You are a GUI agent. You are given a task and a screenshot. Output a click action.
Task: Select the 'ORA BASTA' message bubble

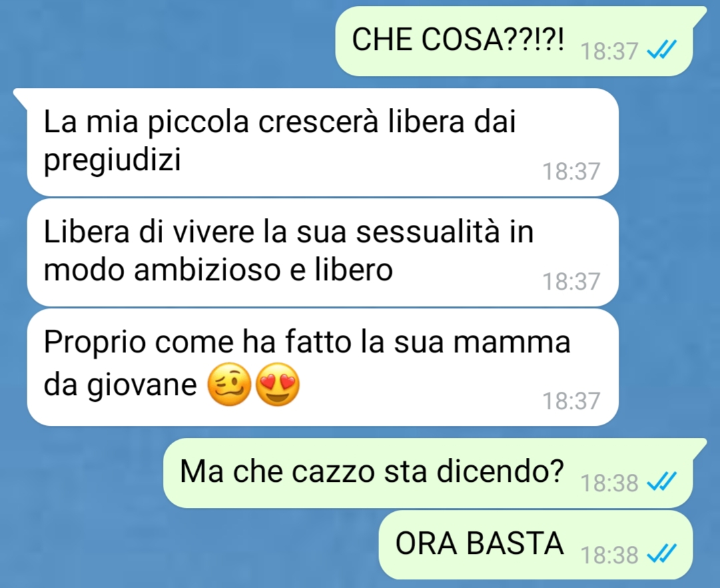[x=535, y=545]
